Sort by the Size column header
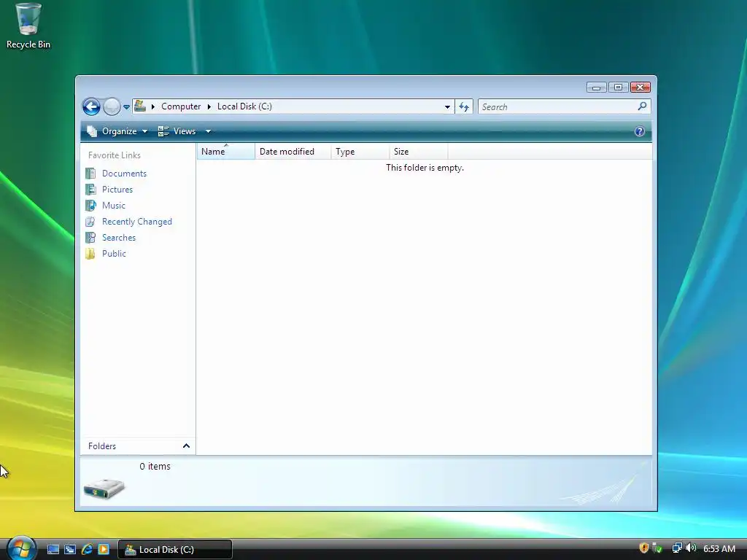Viewport: 747px width, 560px height. [418, 152]
